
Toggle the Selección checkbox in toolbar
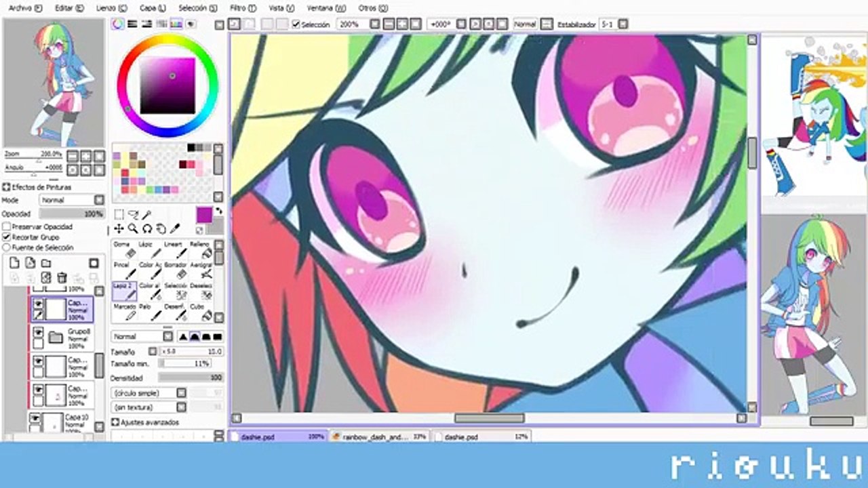tap(296, 24)
